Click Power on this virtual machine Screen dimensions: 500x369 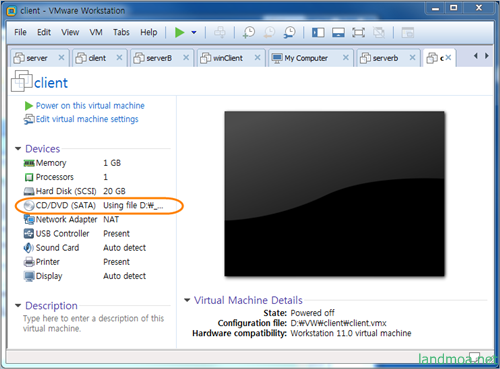tap(90, 106)
